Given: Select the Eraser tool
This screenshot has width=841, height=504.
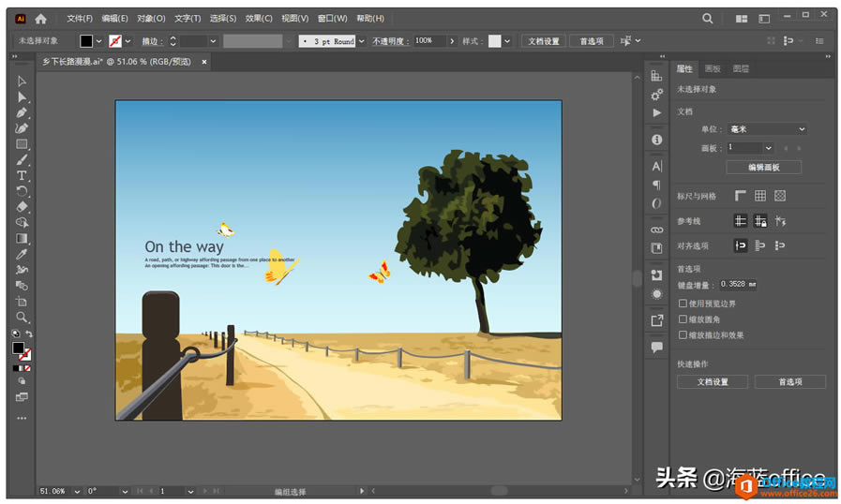Looking at the screenshot, I should pos(22,207).
